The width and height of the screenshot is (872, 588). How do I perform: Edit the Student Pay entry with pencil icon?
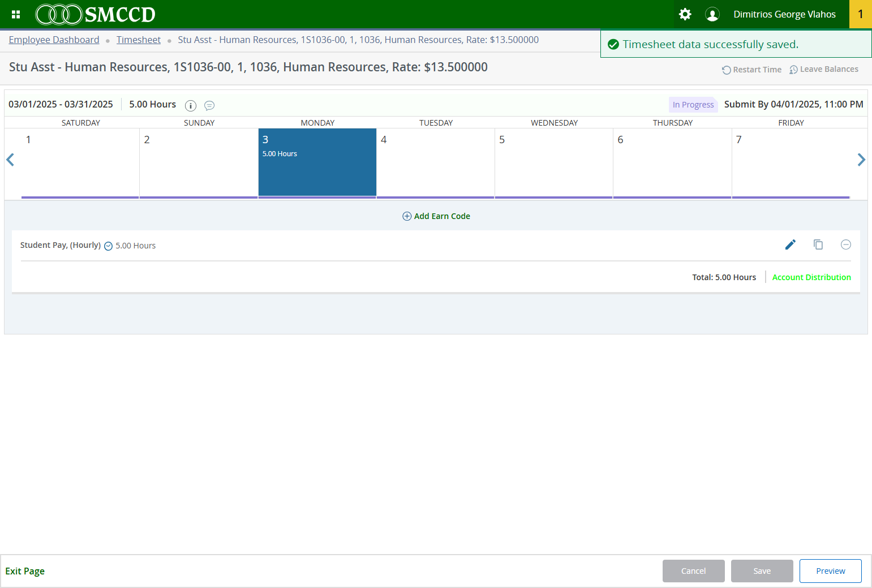tap(791, 244)
